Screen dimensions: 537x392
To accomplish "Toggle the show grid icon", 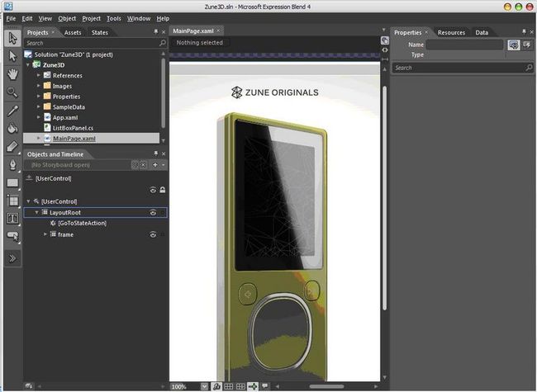I will [228, 386].
